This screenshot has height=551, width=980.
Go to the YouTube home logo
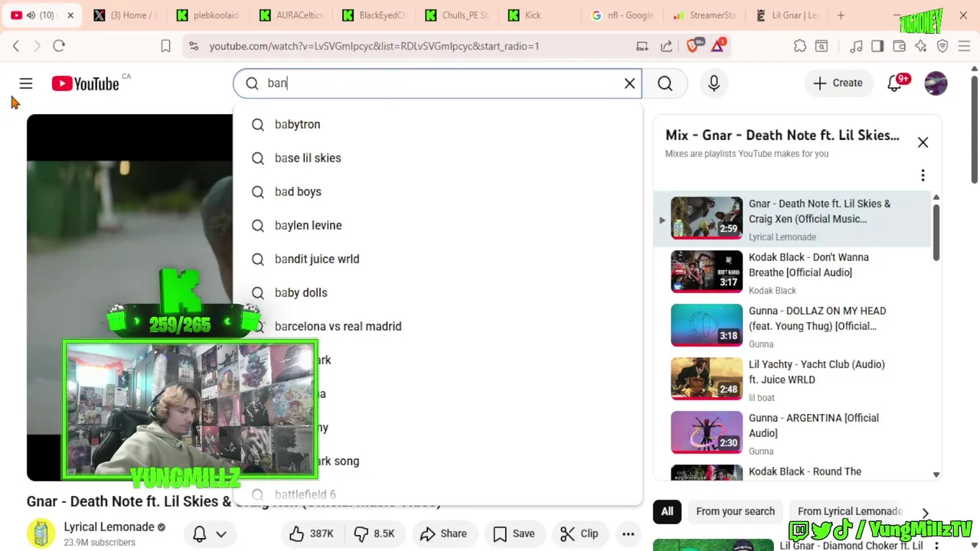pos(85,83)
